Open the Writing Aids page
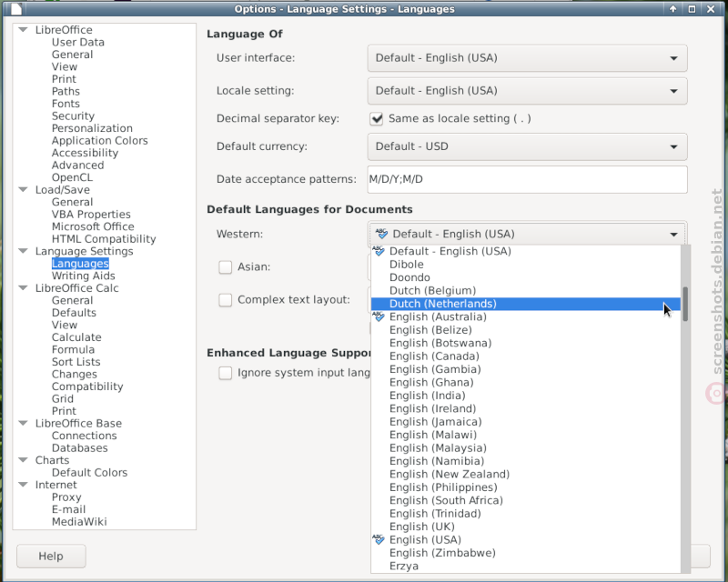Image resolution: width=728 pixels, height=582 pixels. coord(83,276)
